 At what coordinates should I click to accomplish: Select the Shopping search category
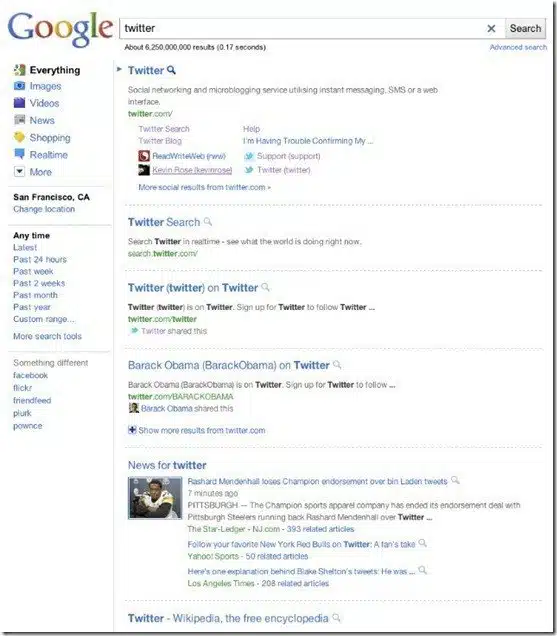[x=50, y=138]
